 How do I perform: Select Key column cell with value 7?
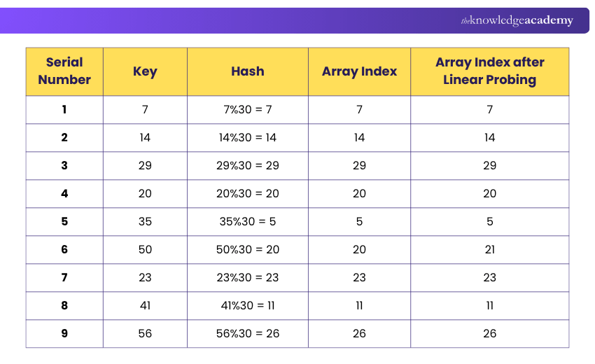[145, 110]
